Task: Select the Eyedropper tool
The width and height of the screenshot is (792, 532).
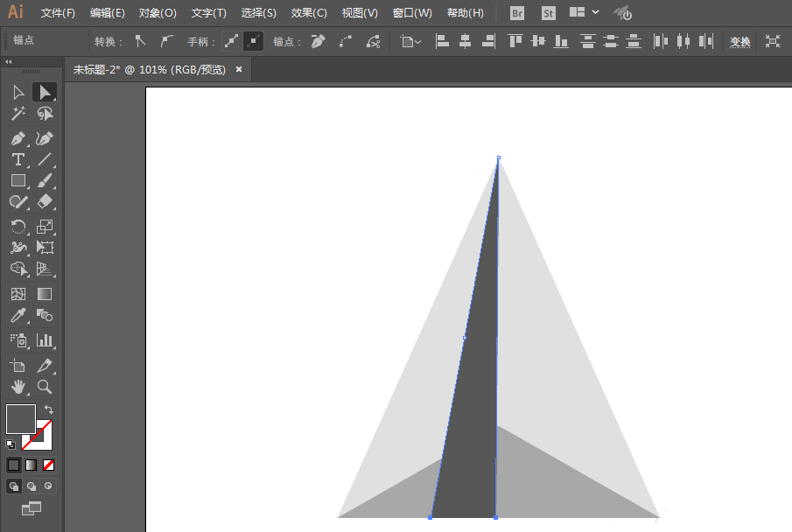Action: pyautogui.click(x=18, y=316)
